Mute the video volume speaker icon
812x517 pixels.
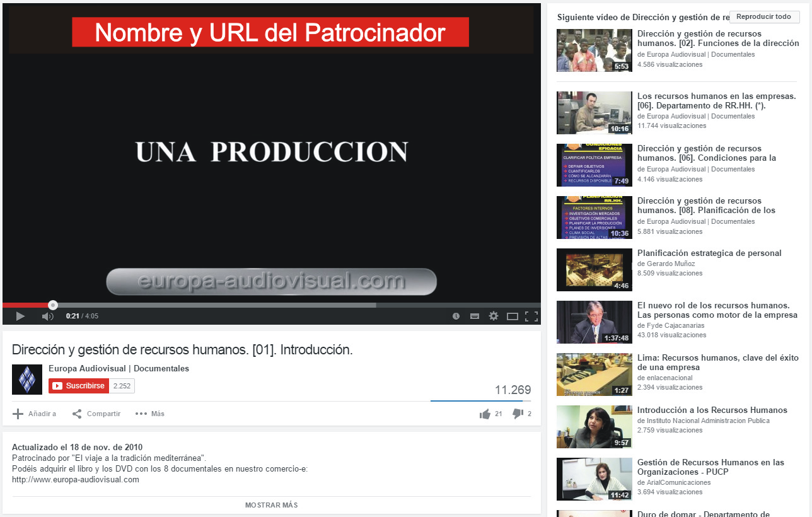click(x=47, y=316)
